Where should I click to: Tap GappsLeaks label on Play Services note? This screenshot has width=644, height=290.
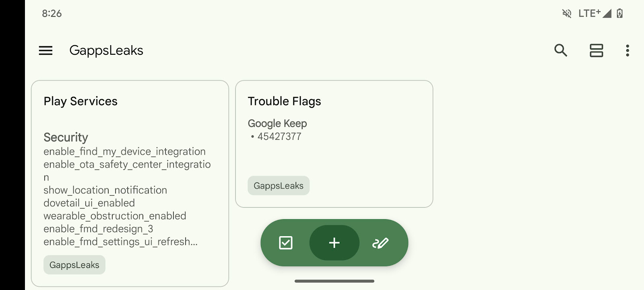coord(74,265)
